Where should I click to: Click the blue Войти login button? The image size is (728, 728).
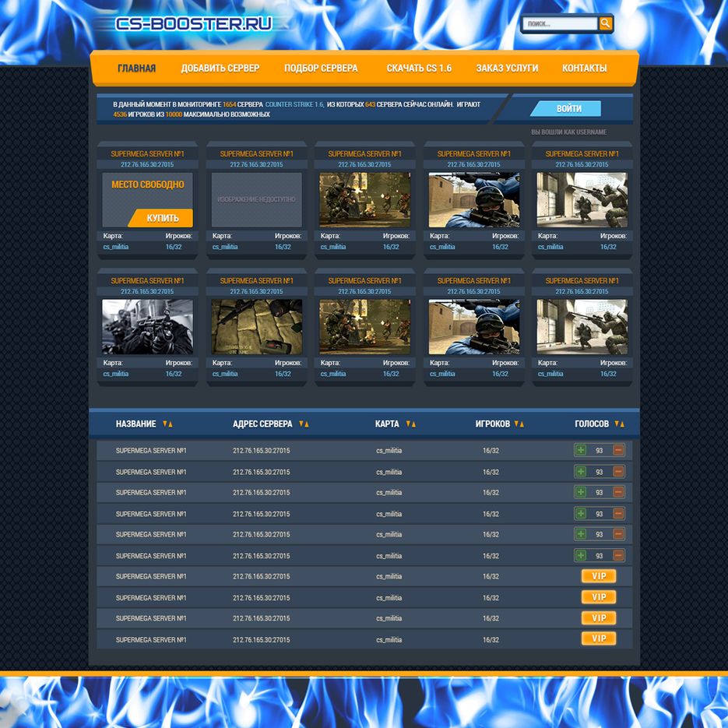(x=565, y=109)
